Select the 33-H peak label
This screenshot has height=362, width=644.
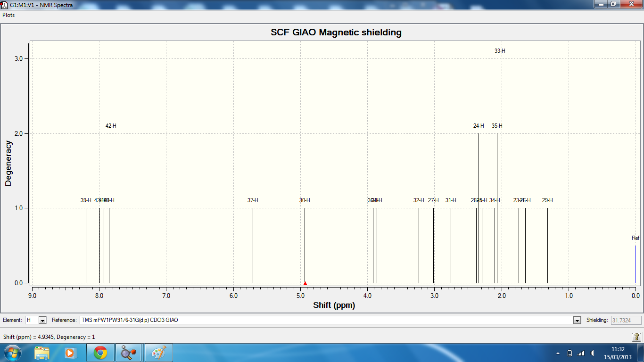[500, 51]
